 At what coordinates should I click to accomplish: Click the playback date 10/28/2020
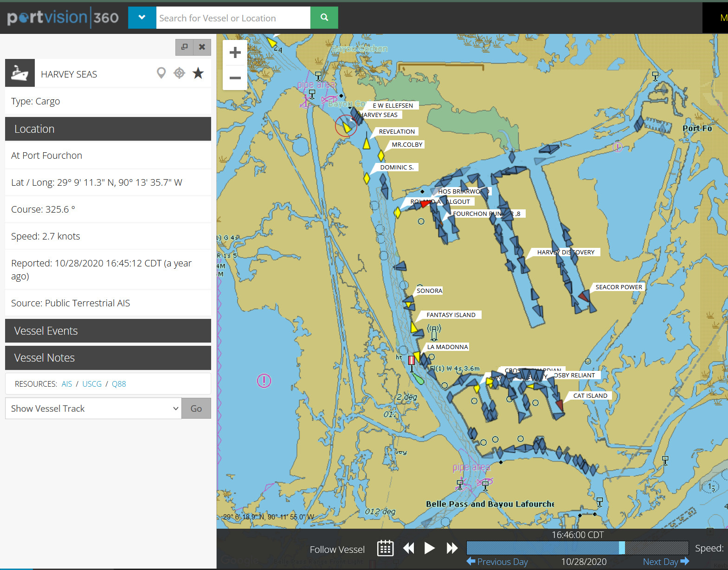584,562
